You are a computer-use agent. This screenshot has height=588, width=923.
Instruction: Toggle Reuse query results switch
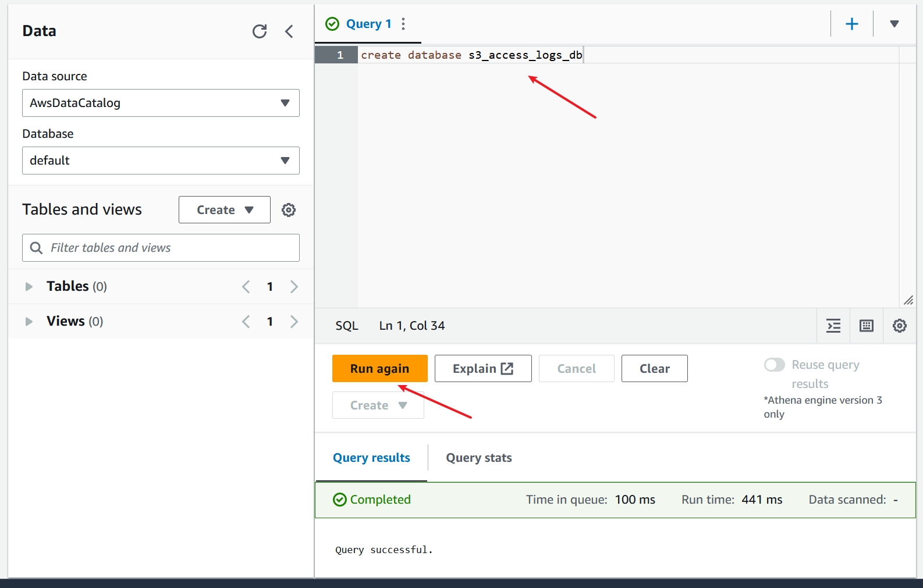(775, 365)
